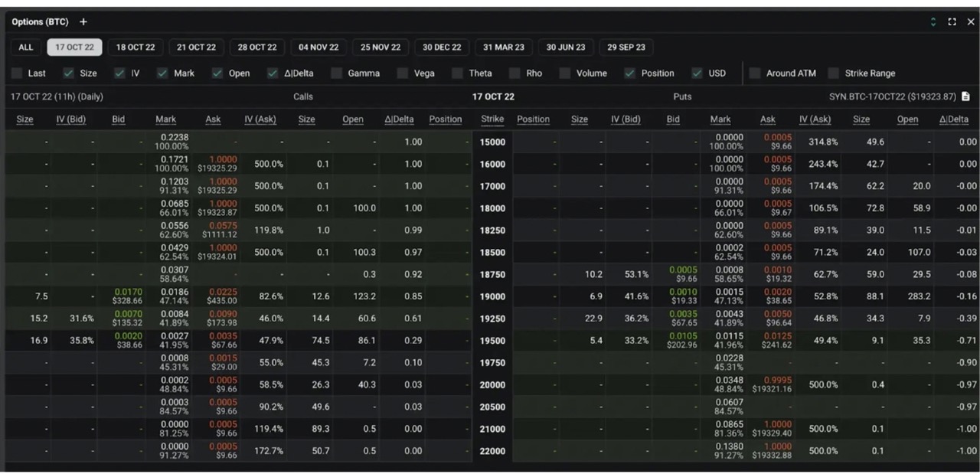Image resolution: width=980 pixels, height=474 pixels.
Task: Open the SYN.BTC contract details document icon
Action: click(x=966, y=96)
